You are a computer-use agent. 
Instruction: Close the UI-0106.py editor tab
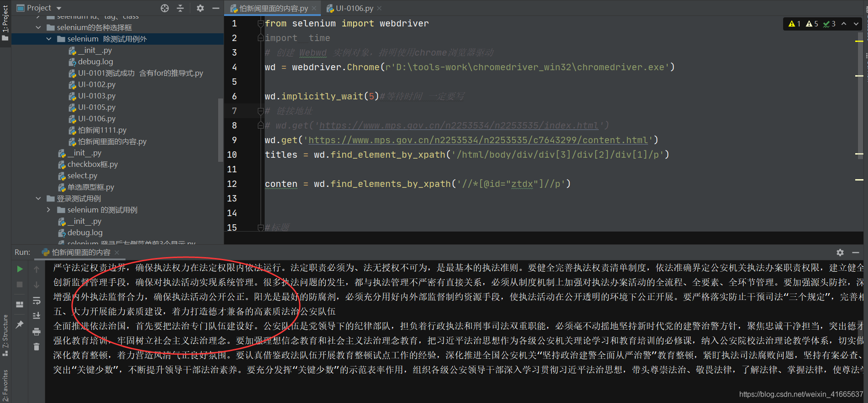(379, 8)
